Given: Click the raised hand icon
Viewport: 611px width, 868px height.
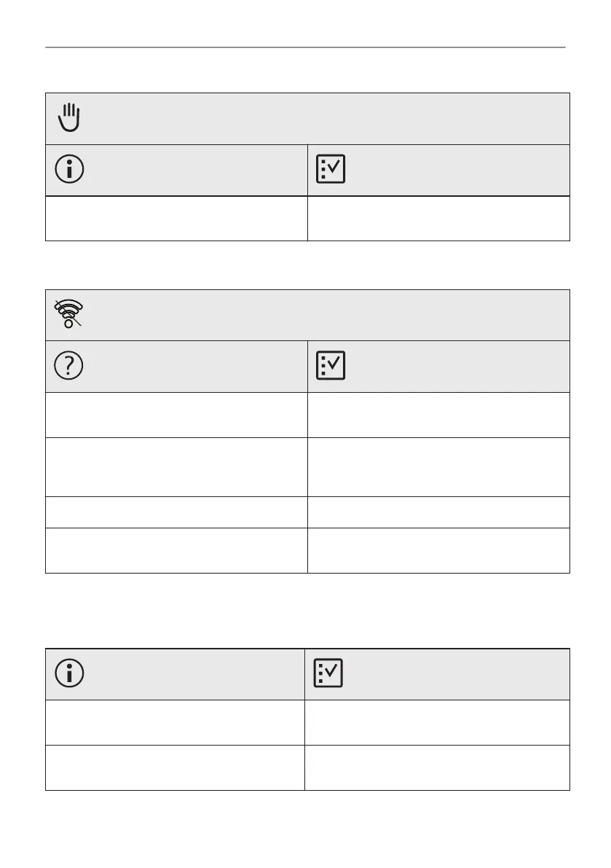Looking at the screenshot, I should pos(70,118).
